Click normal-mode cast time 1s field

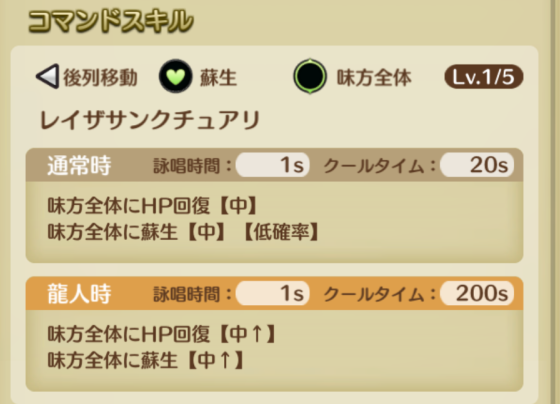[272, 165]
